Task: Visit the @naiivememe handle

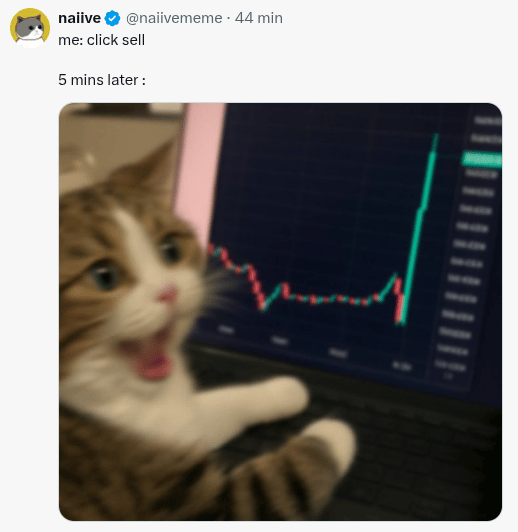Action: point(174,18)
